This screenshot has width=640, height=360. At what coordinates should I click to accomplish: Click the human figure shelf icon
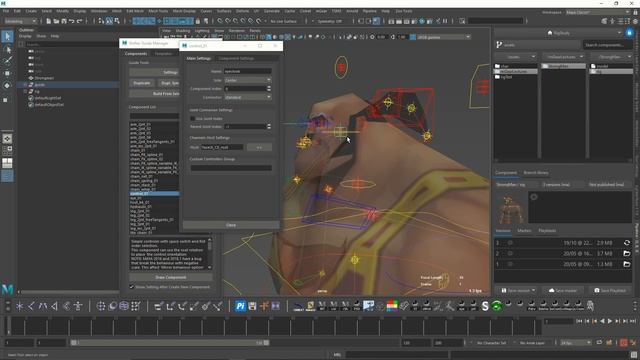(78, 306)
